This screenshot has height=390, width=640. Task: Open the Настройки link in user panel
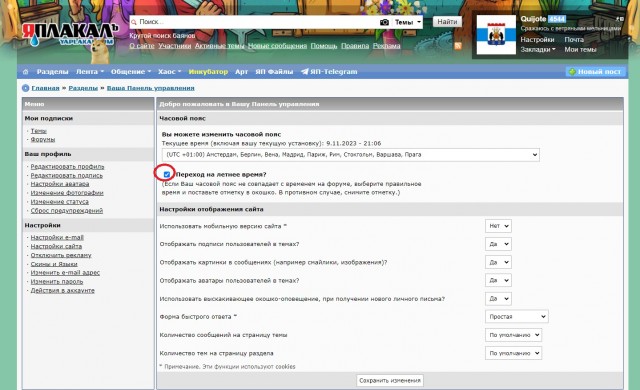tap(537, 40)
